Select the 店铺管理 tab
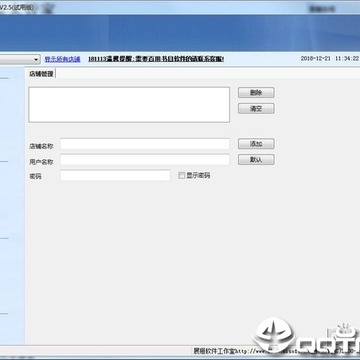 click(41, 74)
